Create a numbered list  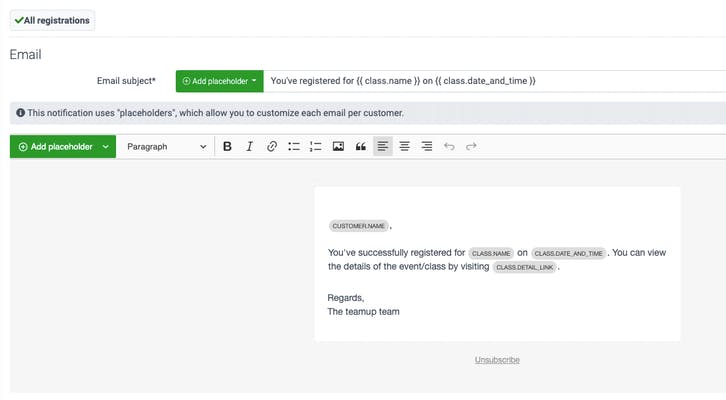(x=316, y=147)
